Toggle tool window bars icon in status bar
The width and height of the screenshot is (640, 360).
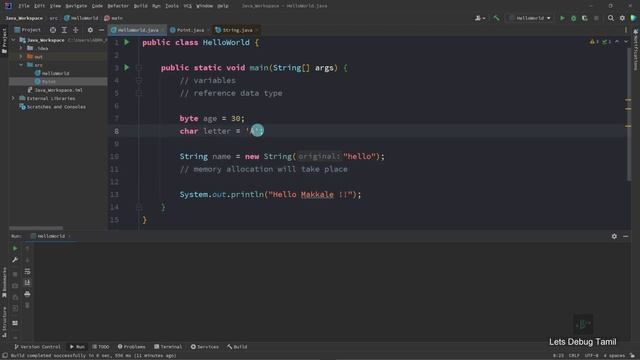pyautogui.click(x=5, y=356)
